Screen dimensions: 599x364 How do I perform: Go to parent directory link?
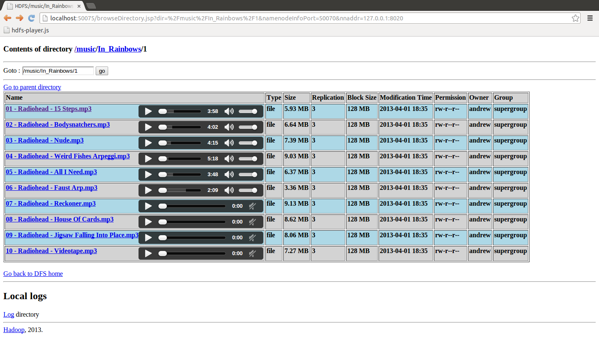pyautogui.click(x=32, y=87)
